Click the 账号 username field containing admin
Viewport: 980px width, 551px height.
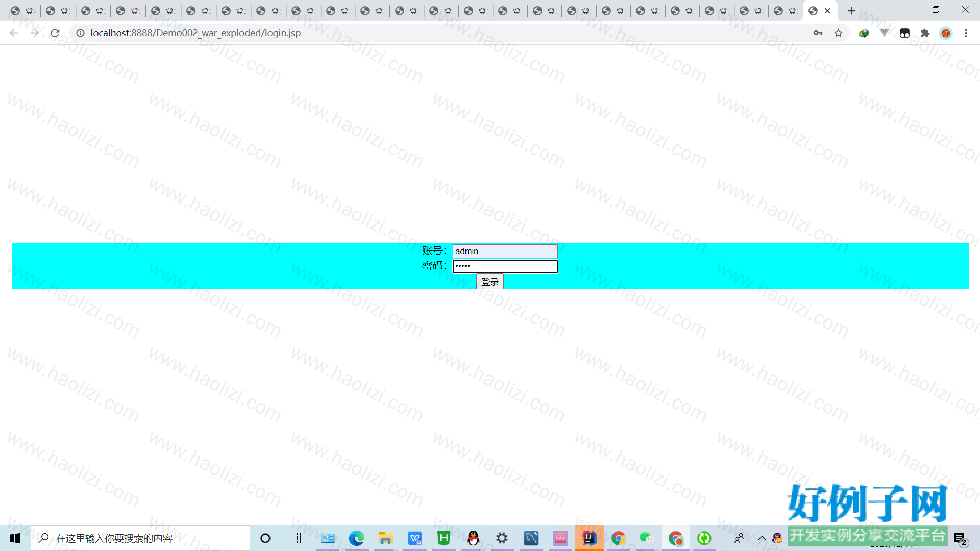tap(505, 251)
